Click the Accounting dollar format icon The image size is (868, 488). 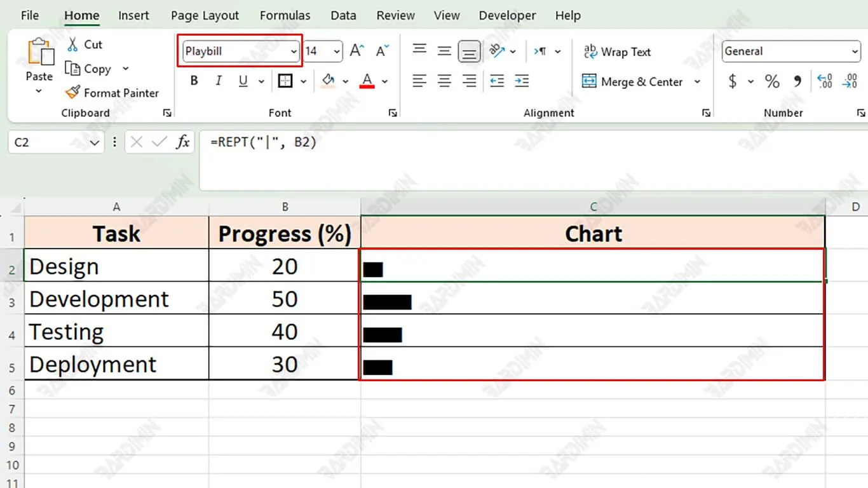[x=733, y=81]
